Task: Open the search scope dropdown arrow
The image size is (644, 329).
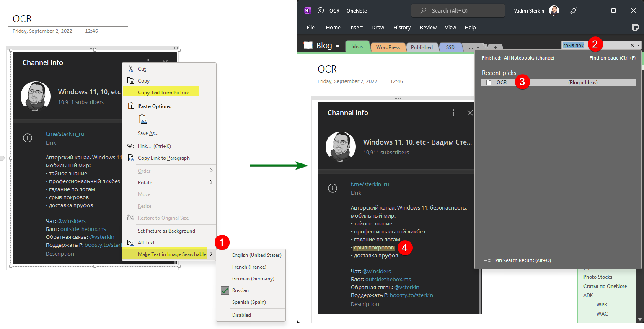Action: click(x=639, y=45)
